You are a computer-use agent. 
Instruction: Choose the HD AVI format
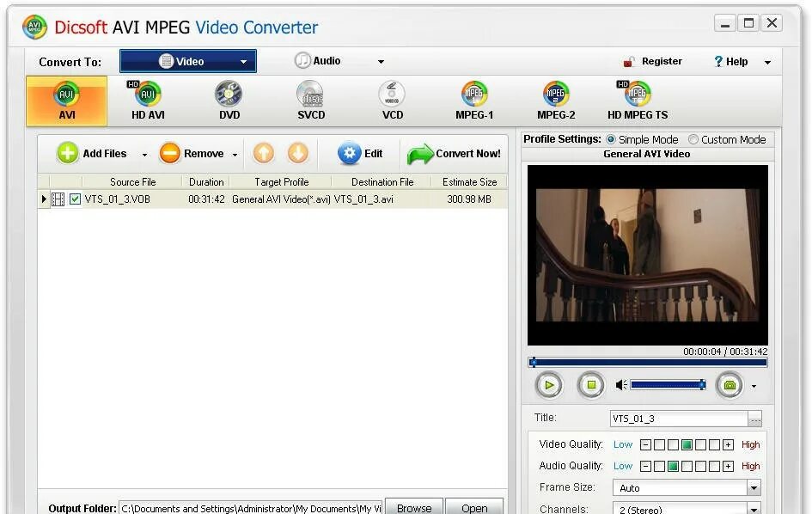pos(148,101)
